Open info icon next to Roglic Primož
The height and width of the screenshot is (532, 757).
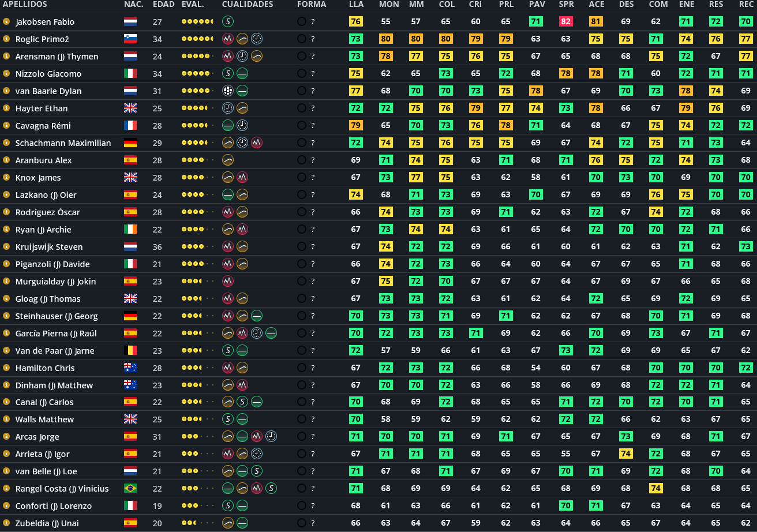pos(6,39)
